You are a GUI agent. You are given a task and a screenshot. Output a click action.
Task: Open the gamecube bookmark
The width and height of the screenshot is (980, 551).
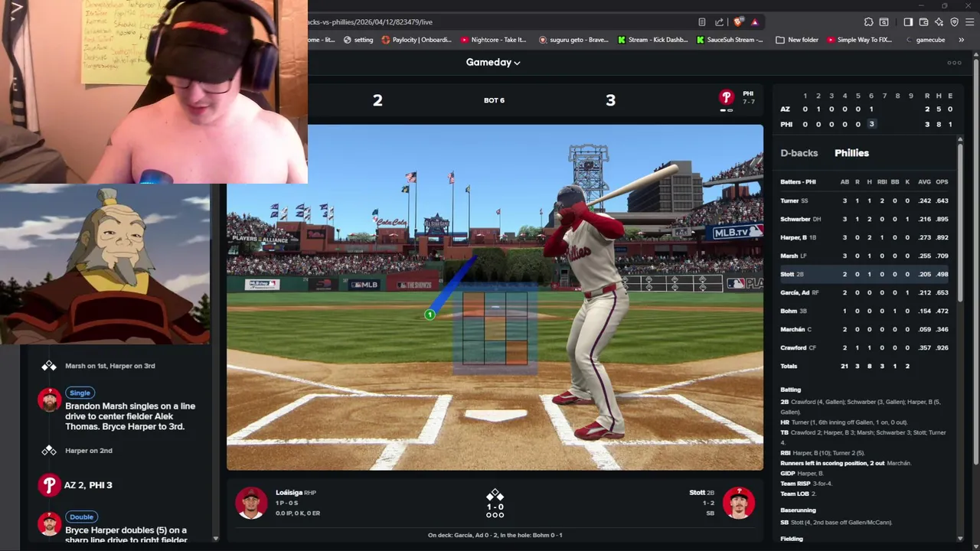926,40
